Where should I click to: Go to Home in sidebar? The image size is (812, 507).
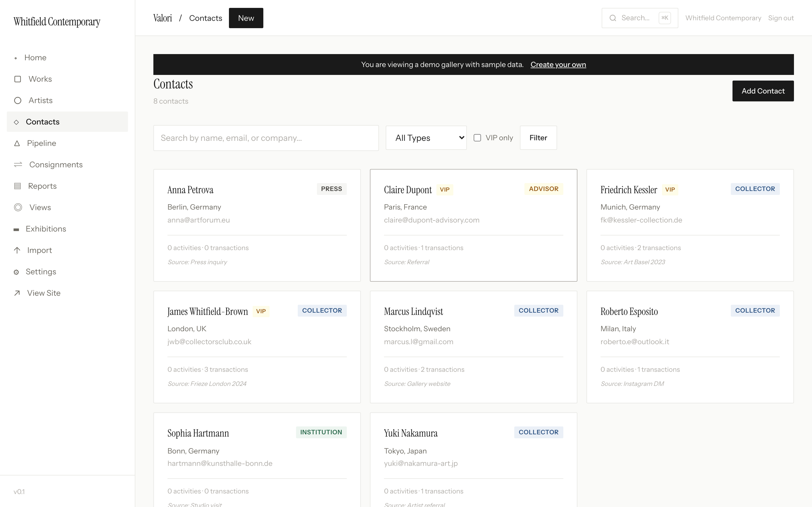click(35, 58)
